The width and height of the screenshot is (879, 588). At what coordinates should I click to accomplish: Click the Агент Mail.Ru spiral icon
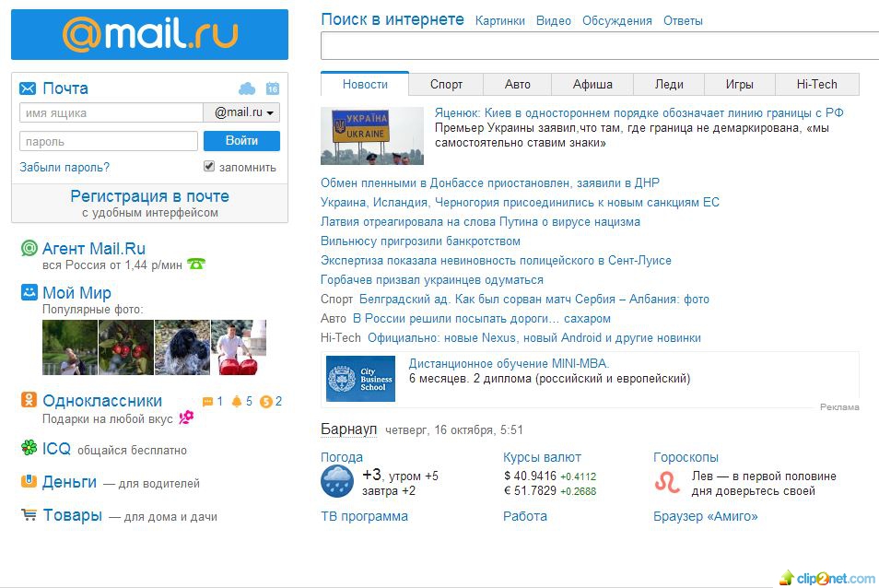[x=29, y=248]
